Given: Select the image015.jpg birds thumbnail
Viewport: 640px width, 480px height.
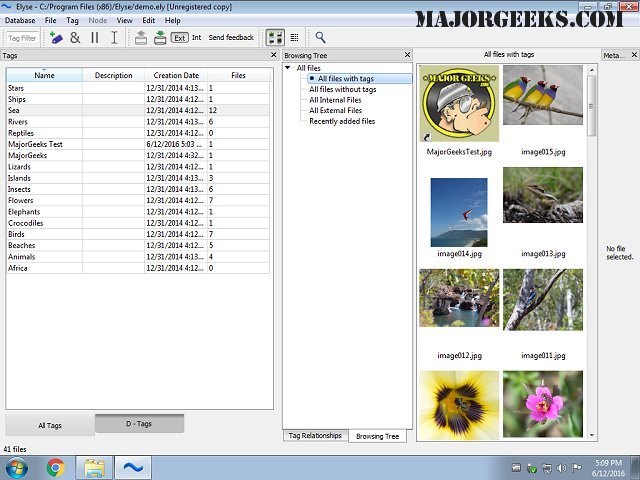Looking at the screenshot, I should (x=543, y=95).
